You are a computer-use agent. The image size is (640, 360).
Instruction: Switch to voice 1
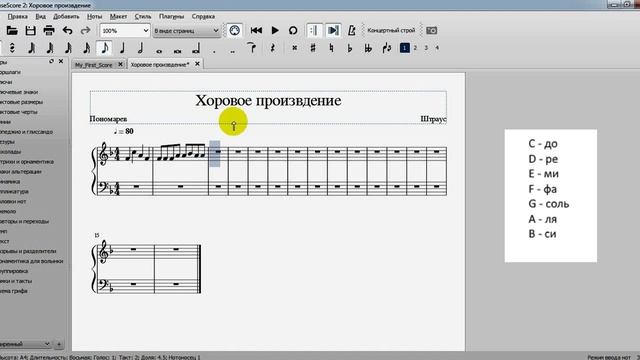pos(404,48)
